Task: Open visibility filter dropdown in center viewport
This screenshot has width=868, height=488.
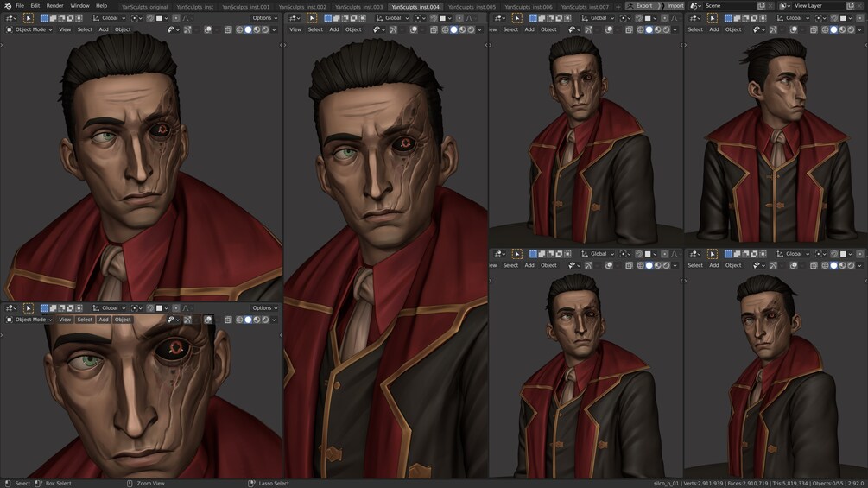Action: coord(377,29)
